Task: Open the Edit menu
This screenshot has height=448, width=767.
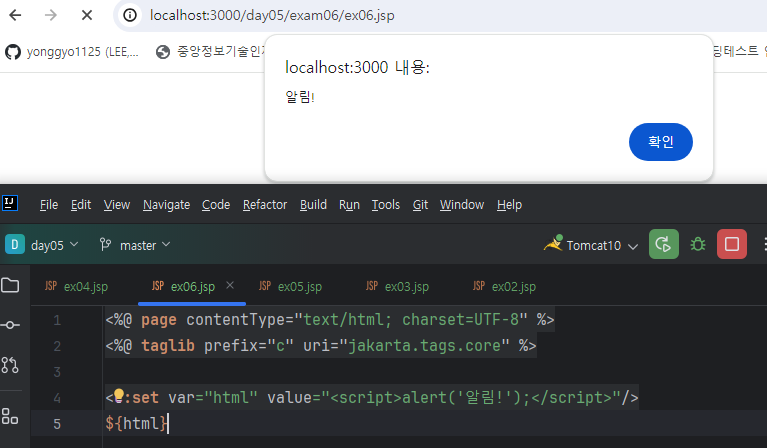Action: pyautogui.click(x=81, y=204)
